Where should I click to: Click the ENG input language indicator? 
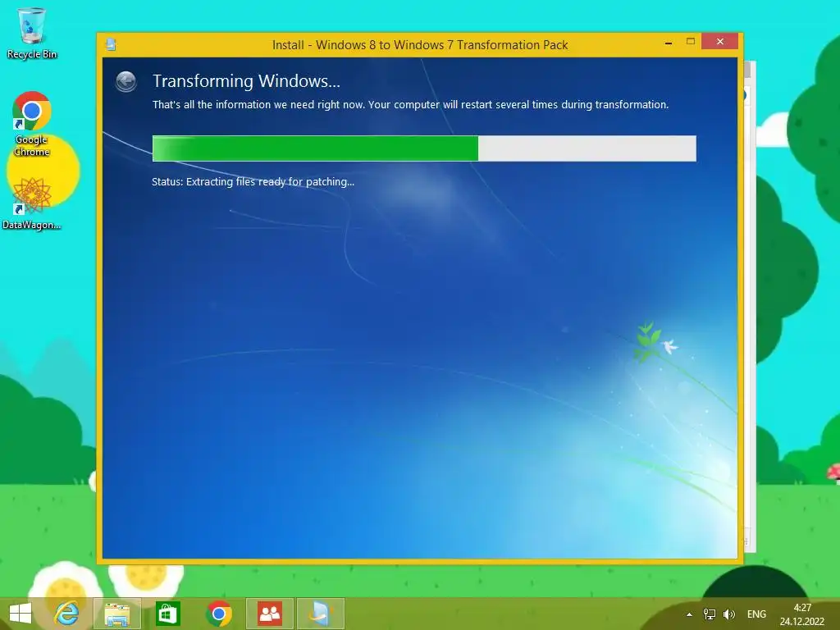click(756, 614)
